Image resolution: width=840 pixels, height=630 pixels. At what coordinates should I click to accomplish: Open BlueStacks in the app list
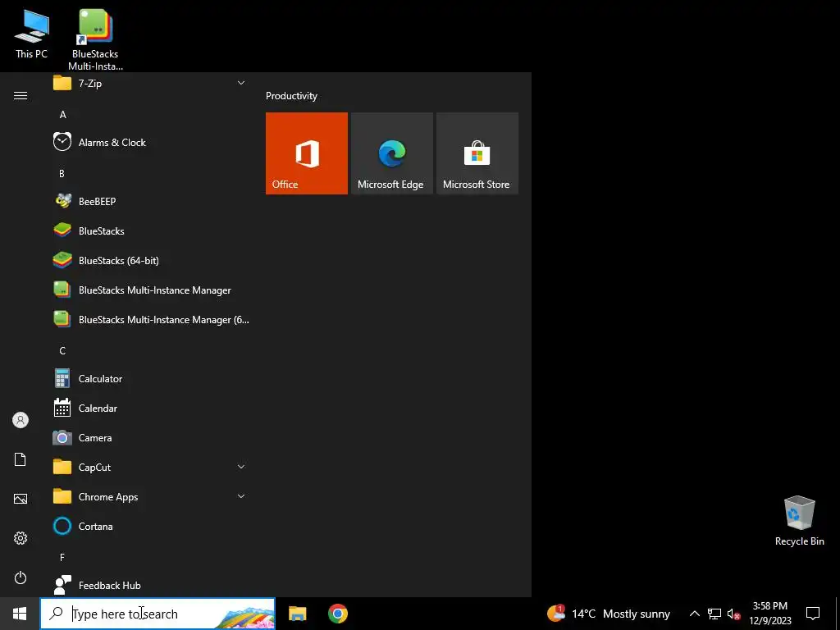(x=151, y=231)
